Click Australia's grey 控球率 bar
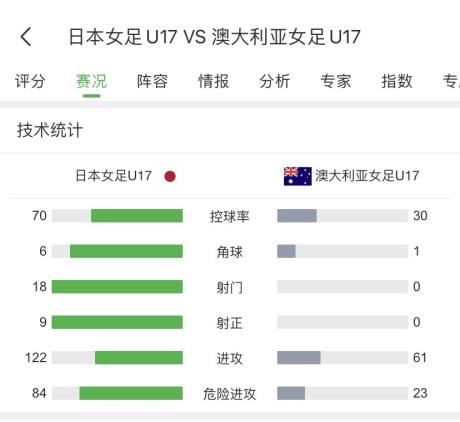The height and width of the screenshot is (422, 460). (x=297, y=216)
